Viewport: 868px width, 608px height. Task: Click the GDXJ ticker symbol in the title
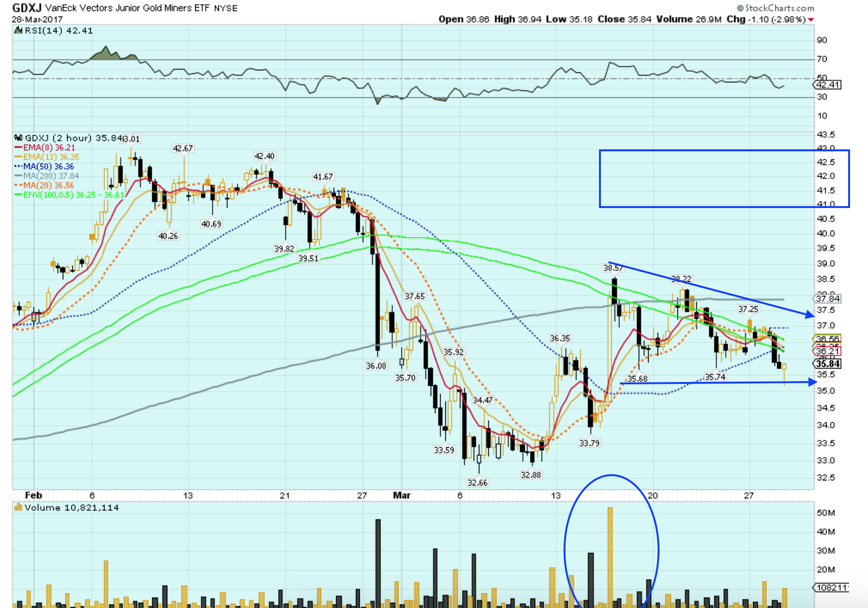coord(26,8)
